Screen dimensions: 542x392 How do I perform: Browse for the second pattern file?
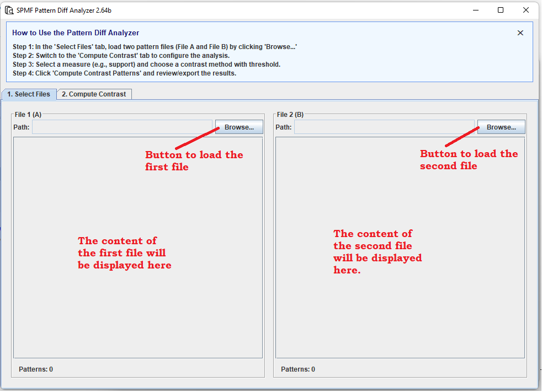click(x=501, y=127)
